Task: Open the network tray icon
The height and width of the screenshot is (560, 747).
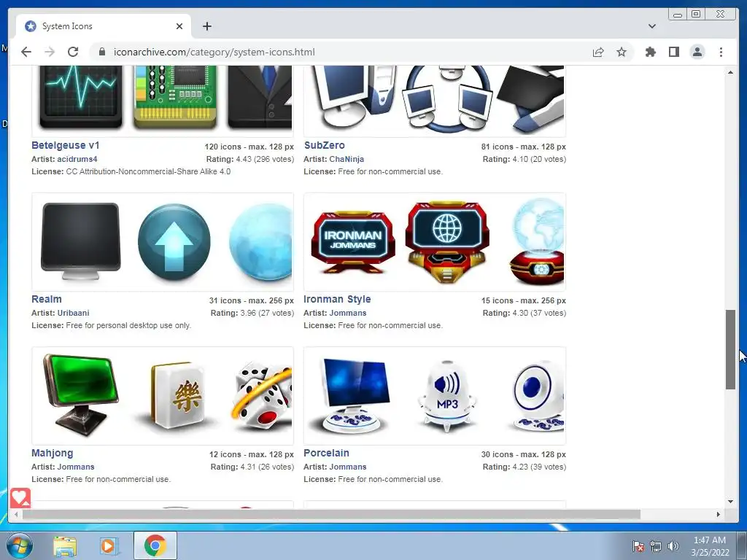Action: [x=656, y=546]
